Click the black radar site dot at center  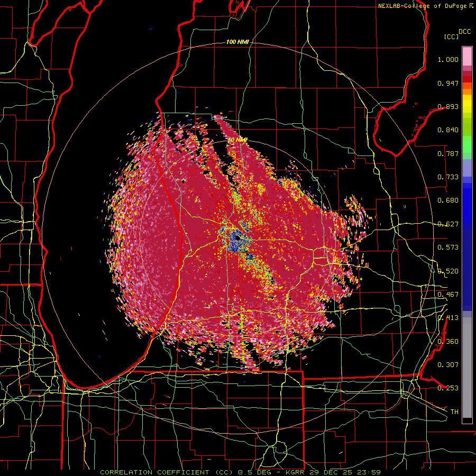(x=237, y=239)
